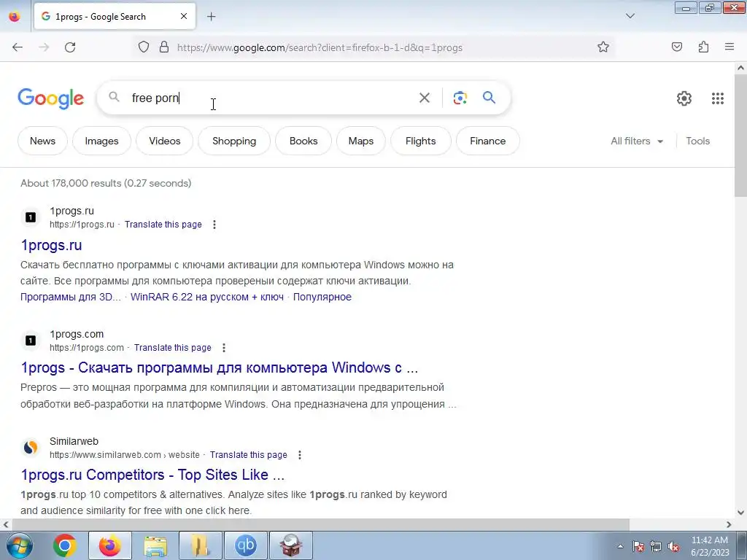
Task: Open a new browser tab
Action: click(211, 17)
